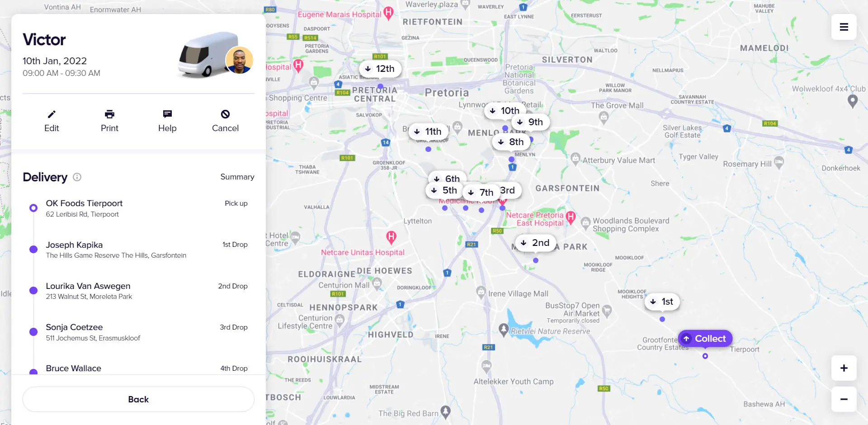Zoom in with the plus button
Screen dimensions: 868x425
point(844,368)
